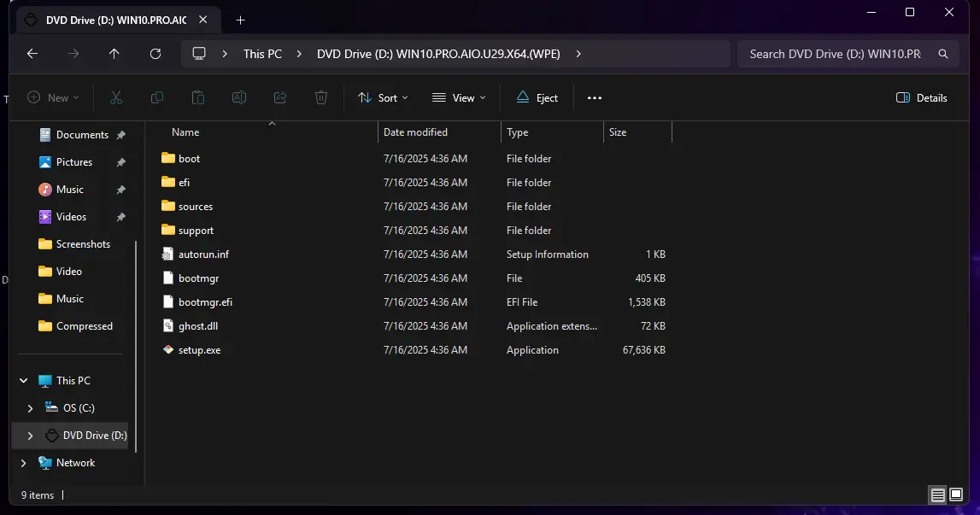The width and height of the screenshot is (980, 515).
Task: Add a new tab
Action: [240, 20]
